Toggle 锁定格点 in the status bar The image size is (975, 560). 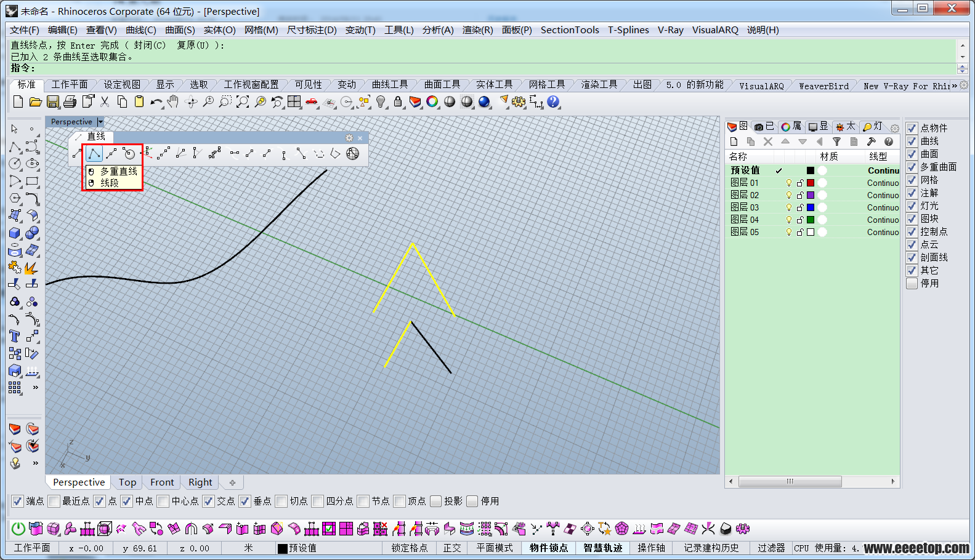tap(410, 548)
